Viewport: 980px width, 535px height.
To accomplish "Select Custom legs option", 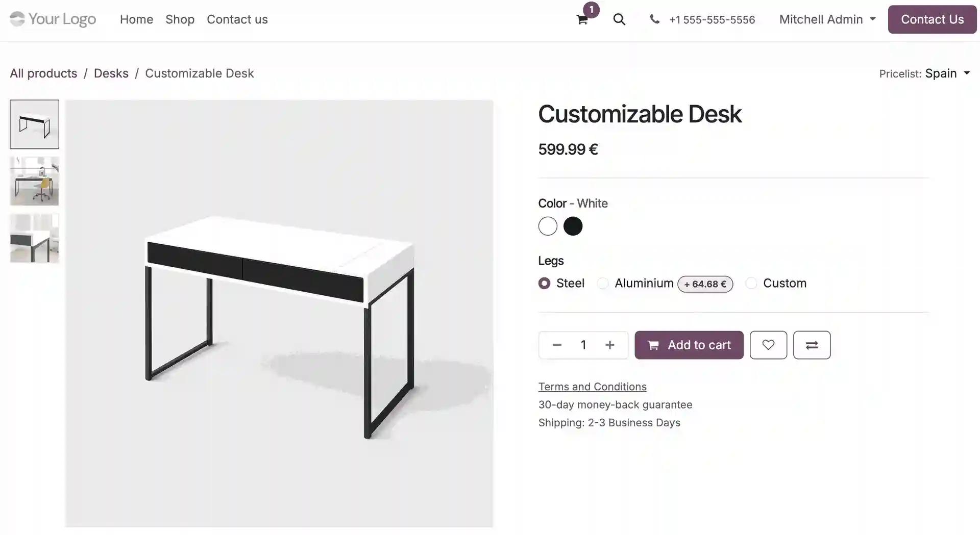I will 751,284.
